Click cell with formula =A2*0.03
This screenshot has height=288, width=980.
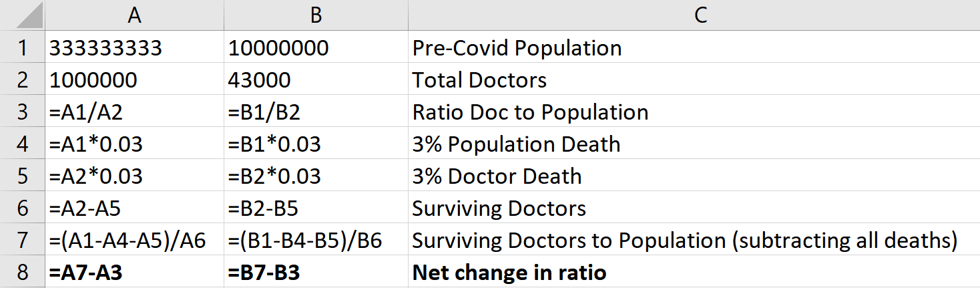point(134,176)
